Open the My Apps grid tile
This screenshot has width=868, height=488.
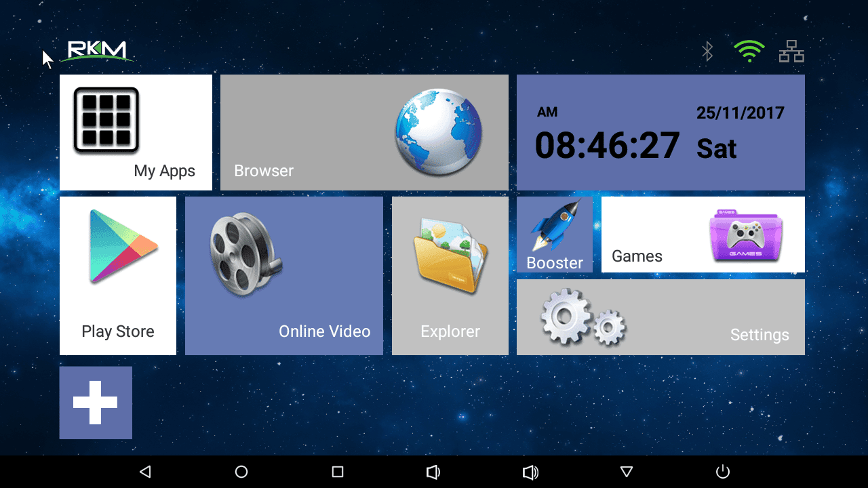pos(136,132)
